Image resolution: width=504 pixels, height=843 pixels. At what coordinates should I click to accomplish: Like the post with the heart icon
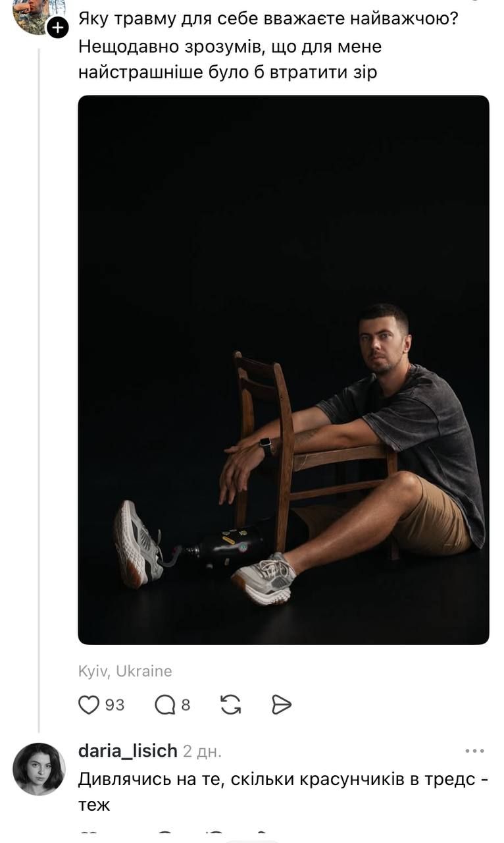point(88,705)
